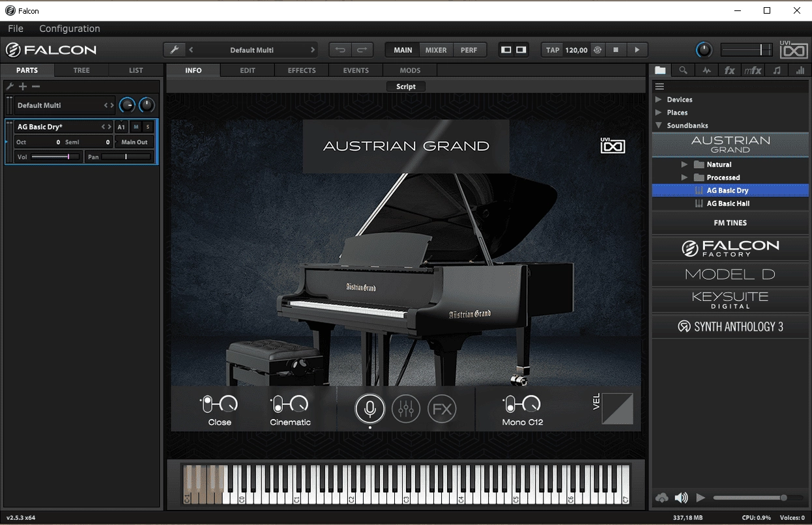Click the part Pan slider
812x525 pixels.
click(126, 157)
